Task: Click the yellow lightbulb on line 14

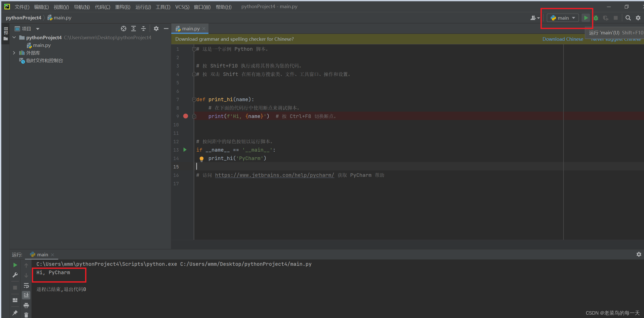Action: [x=202, y=159]
